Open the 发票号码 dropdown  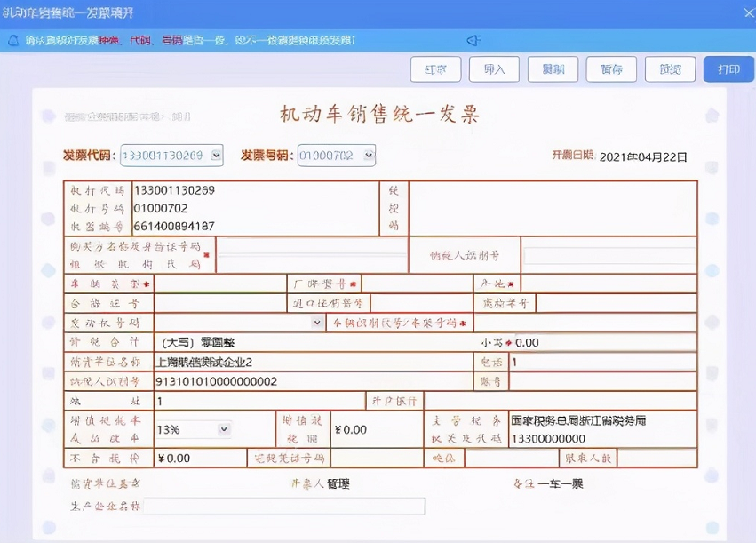[369, 156]
